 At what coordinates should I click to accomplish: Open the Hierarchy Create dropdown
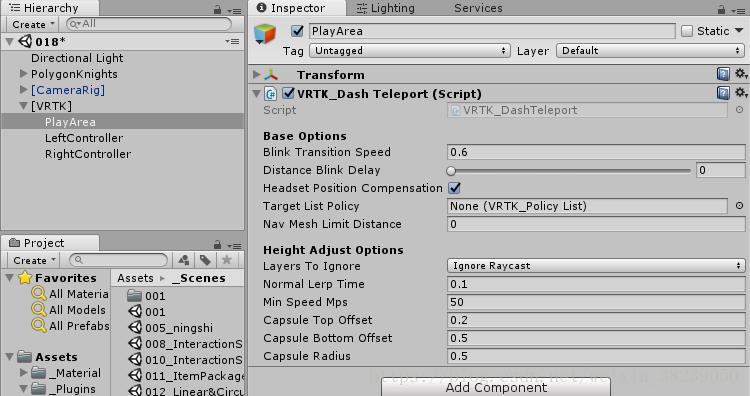click(x=33, y=24)
